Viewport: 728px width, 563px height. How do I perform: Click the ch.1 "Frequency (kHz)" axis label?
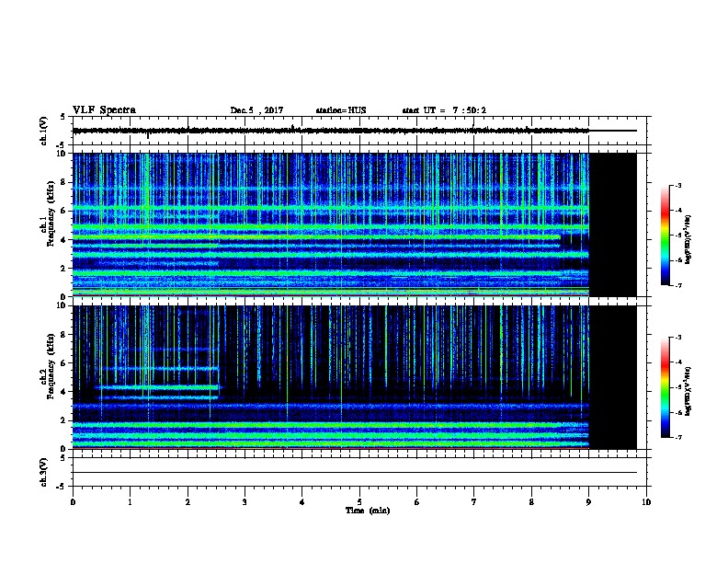[x=51, y=214]
